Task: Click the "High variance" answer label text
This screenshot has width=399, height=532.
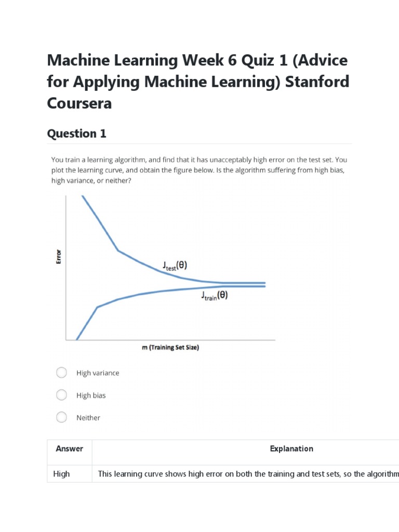Action: click(98, 373)
